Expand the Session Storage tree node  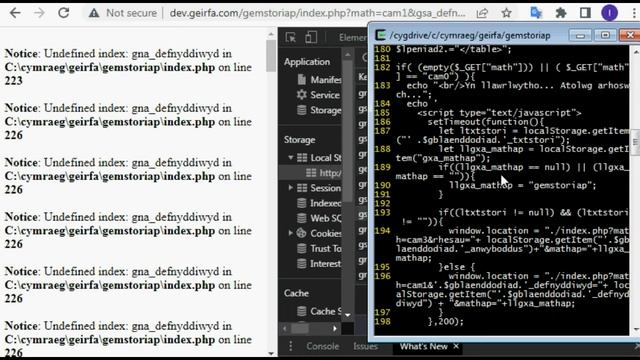(291, 188)
